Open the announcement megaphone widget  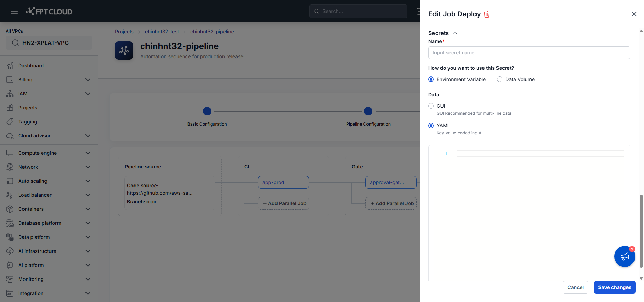[625, 256]
